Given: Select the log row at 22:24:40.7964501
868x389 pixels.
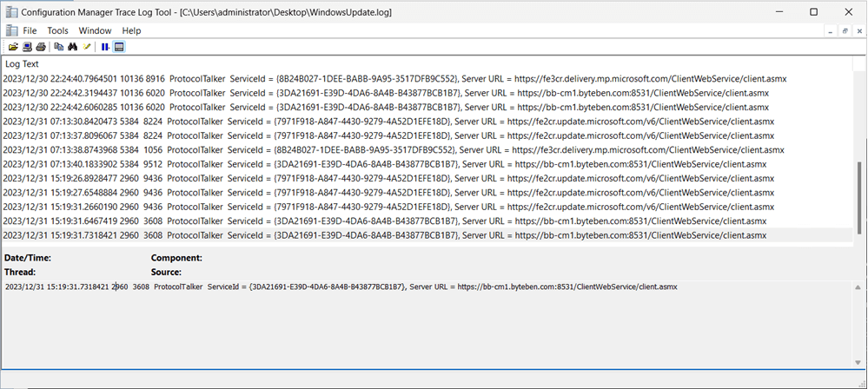Looking at the screenshot, I should pos(427,78).
